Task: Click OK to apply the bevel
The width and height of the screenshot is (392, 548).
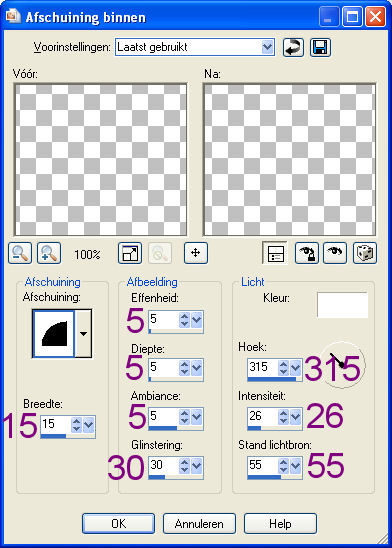Action: pyautogui.click(x=118, y=523)
